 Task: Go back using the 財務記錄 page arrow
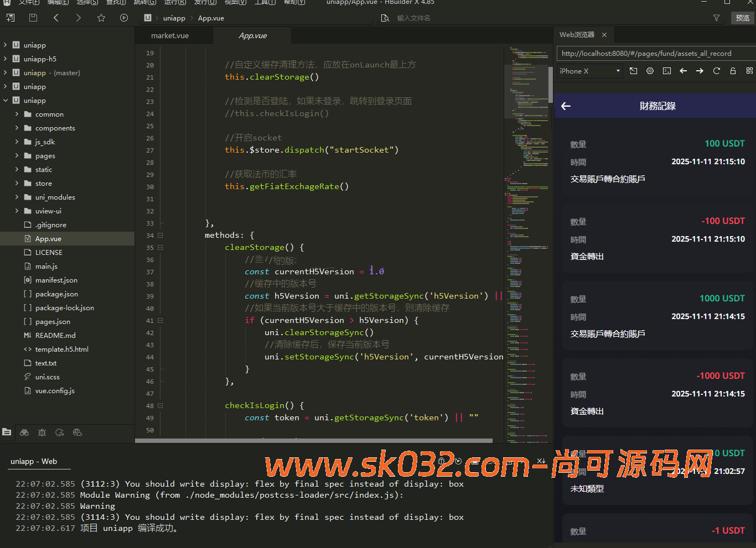(x=566, y=106)
